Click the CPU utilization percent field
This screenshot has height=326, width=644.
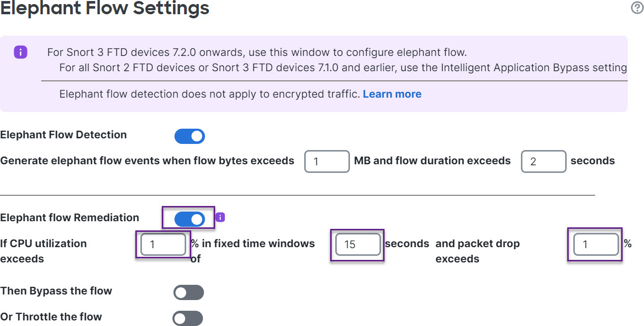click(x=163, y=245)
